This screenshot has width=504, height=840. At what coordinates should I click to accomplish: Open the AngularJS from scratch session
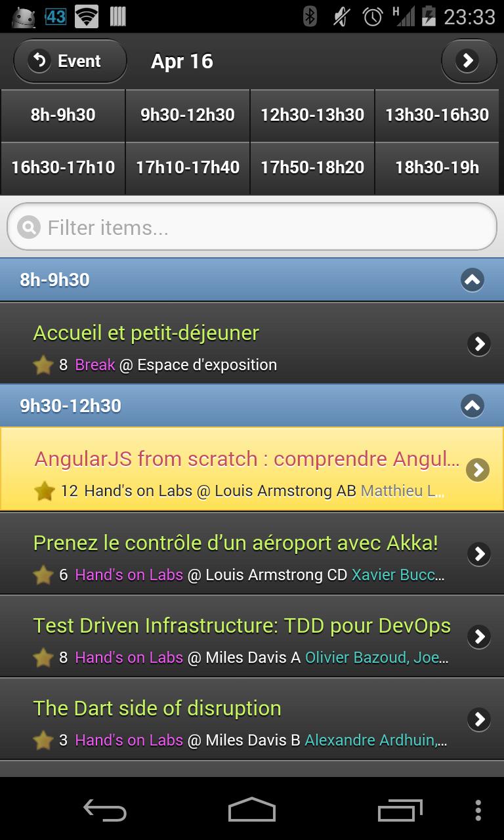pyautogui.click(x=246, y=459)
